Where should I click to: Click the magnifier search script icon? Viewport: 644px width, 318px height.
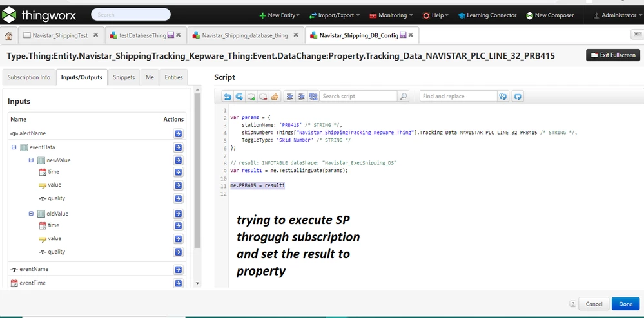click(x=404, y=97)
